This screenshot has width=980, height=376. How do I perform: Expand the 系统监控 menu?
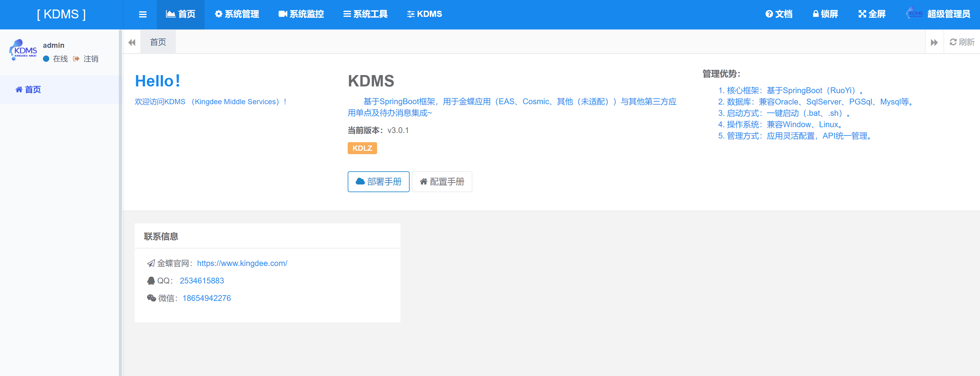[x=301, y=14]
